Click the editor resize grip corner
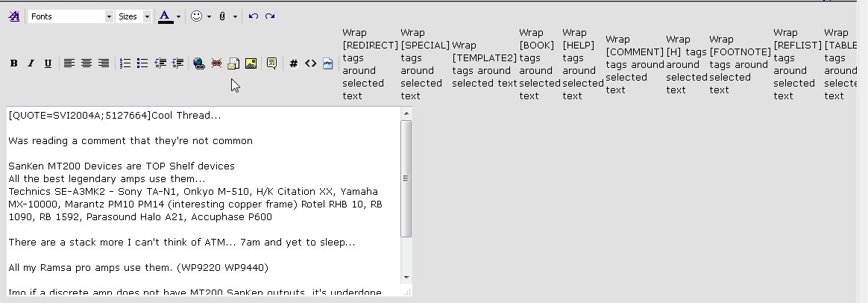The image size is (868, 303). (407, 291)
